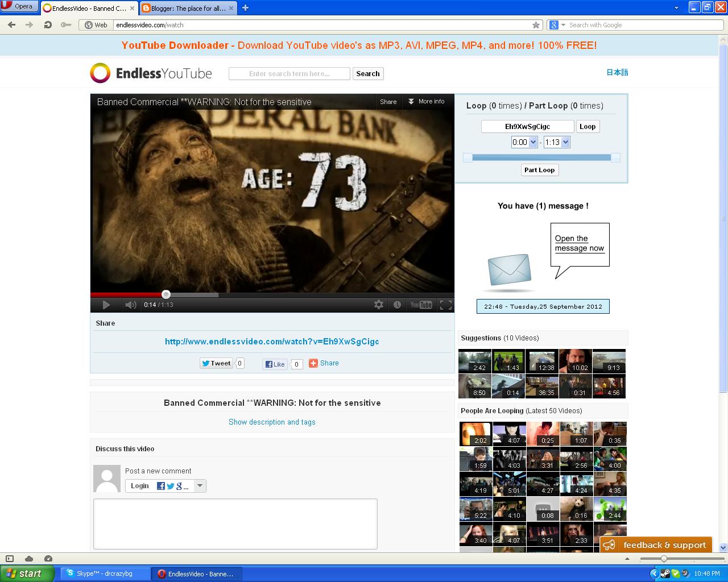728x582 pixels.
Task: Open feedback & support widget
Action: pos(656,545)
